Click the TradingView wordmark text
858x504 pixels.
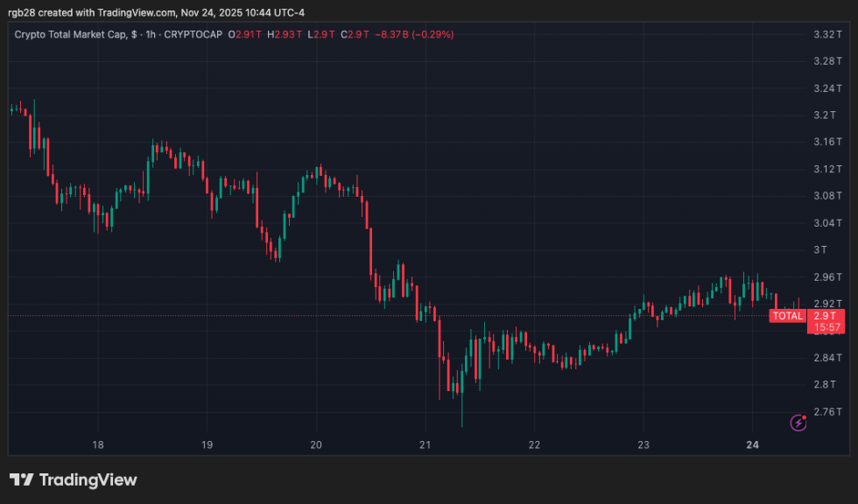click(x=88, y=480)
